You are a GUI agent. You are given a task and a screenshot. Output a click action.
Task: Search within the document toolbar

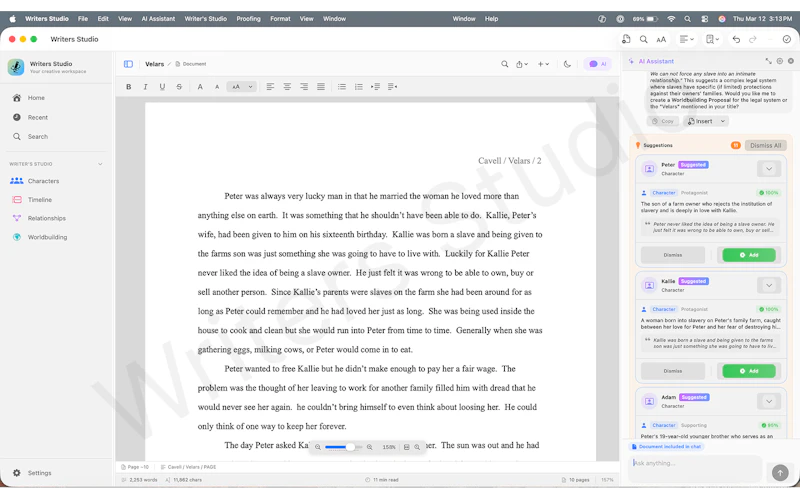[x=505, y=64]
